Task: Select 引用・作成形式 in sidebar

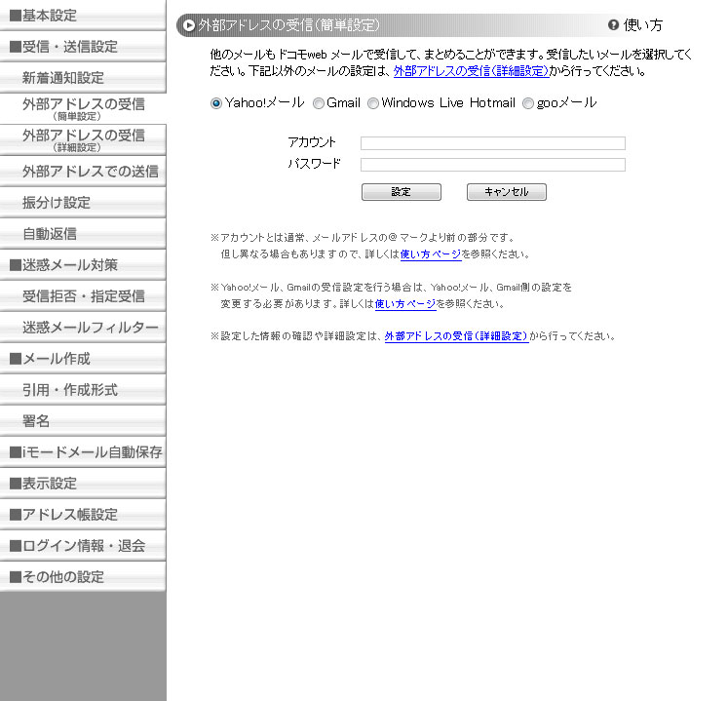Action: (x=83, y=390)
